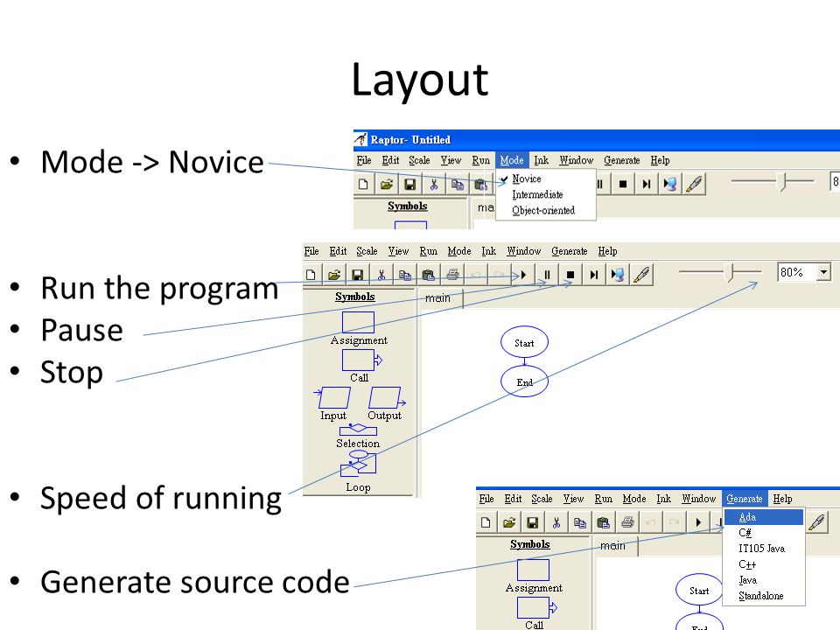The height and width of the screenshot is (630, 840).
Task: Click Print icon in the Generate-menu window
Action: [627, 522]
